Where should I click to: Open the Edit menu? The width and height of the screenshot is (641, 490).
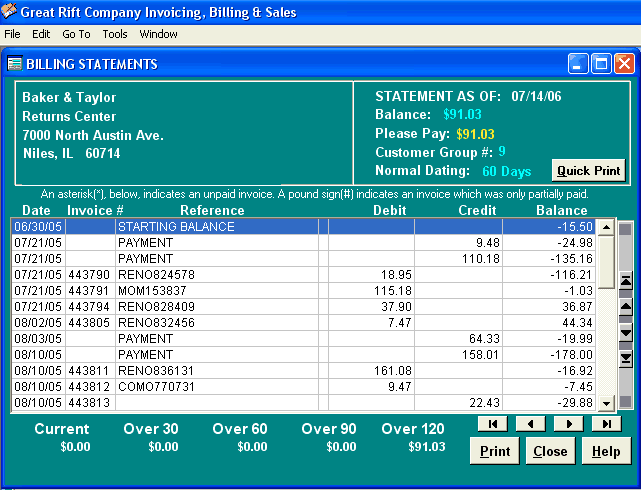[x=41, y=34]
